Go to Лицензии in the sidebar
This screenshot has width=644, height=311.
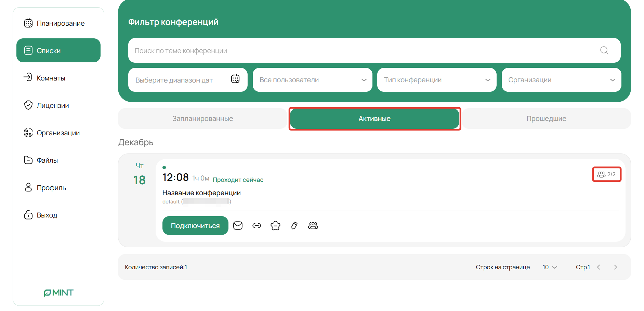pos(53,105)
